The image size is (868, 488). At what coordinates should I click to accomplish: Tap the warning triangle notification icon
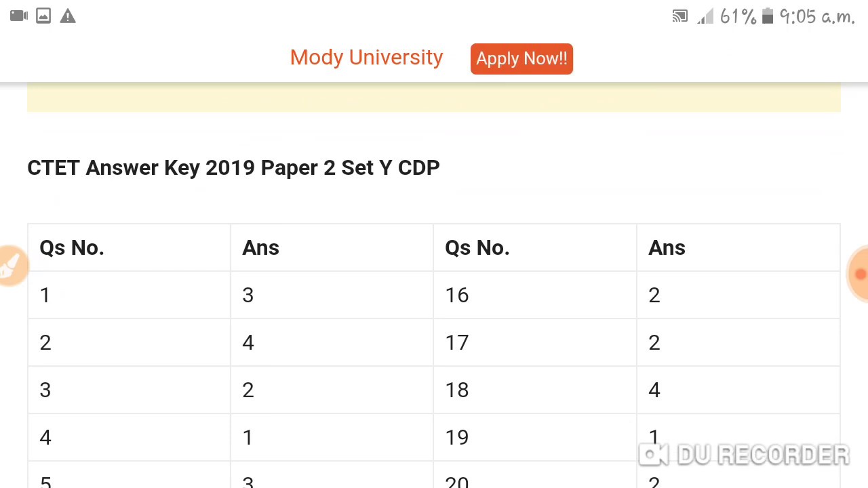point(68,16)
